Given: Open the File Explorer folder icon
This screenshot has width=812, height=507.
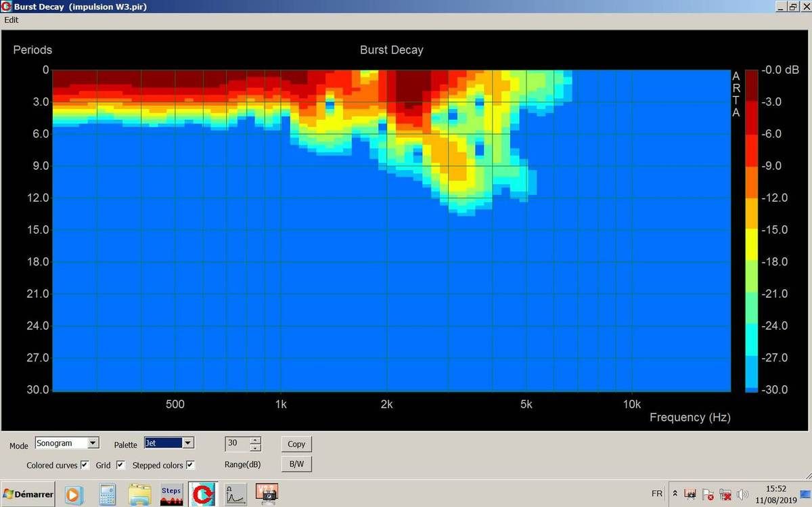Looking at the screenshot, I should click(139, 494).
